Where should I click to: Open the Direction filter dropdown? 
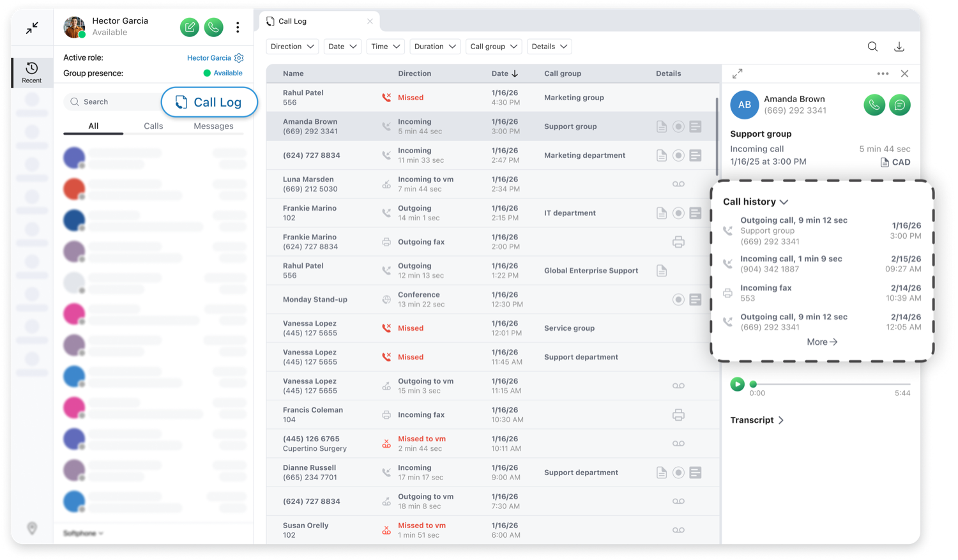point(292,46)
